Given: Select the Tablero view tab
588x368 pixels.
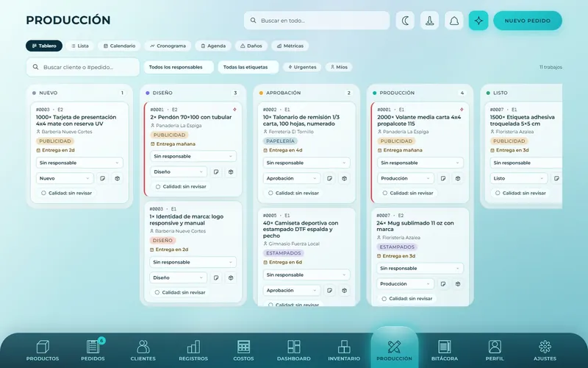Looking at the screenshot, I should coord(44,46).
